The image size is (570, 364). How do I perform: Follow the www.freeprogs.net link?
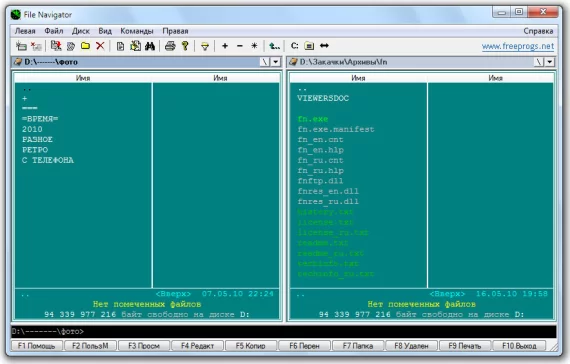(x=518, y=47)
